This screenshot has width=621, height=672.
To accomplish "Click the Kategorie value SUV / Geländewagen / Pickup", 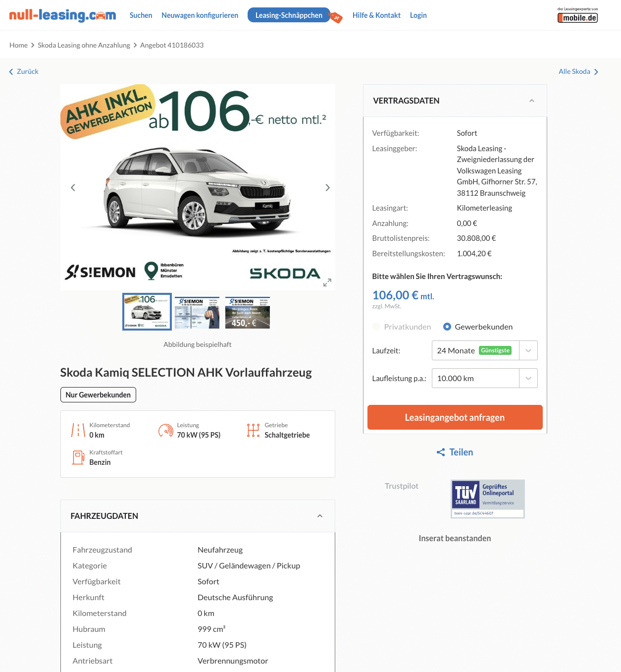I will point(249,566).
